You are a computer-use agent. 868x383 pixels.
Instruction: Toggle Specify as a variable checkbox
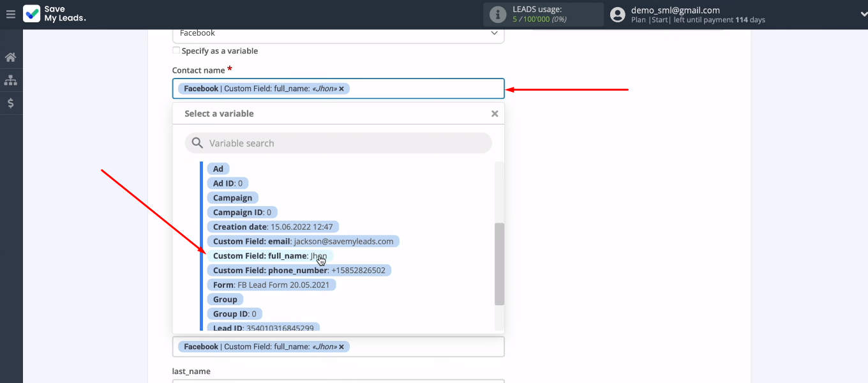[x=176, y=50]
